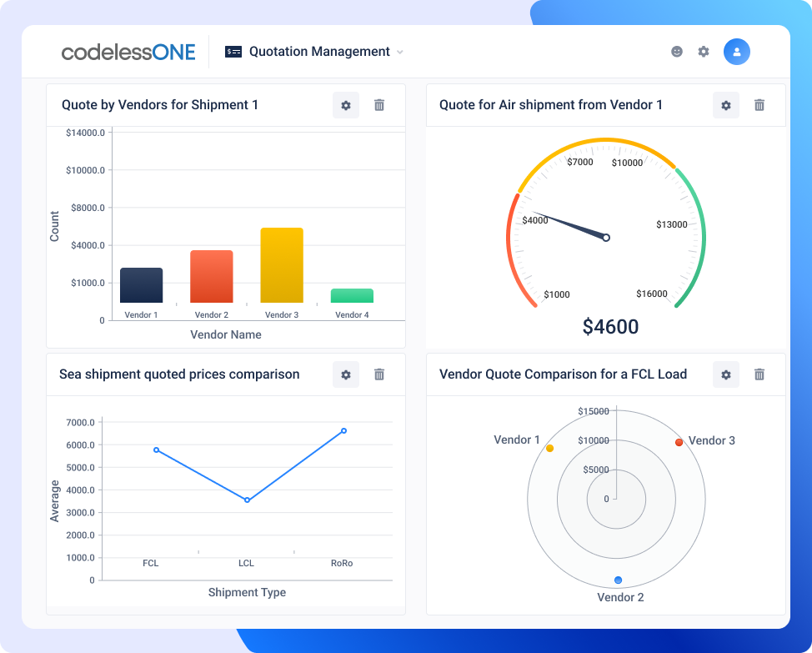Select the Vendor 2 orange bar
The height and width of the screenshot is (653, 812).
[x=211, y=277]
